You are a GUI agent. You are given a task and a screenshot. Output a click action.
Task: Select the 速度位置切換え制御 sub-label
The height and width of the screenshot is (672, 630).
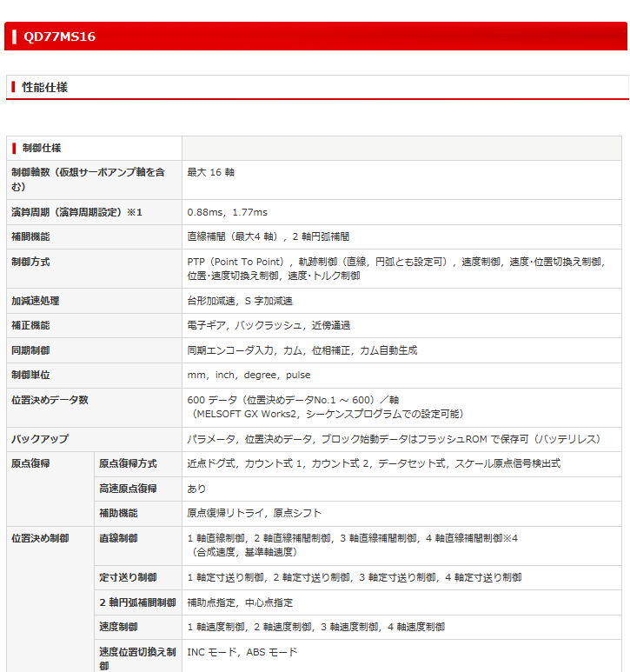[x=137, y=659]
